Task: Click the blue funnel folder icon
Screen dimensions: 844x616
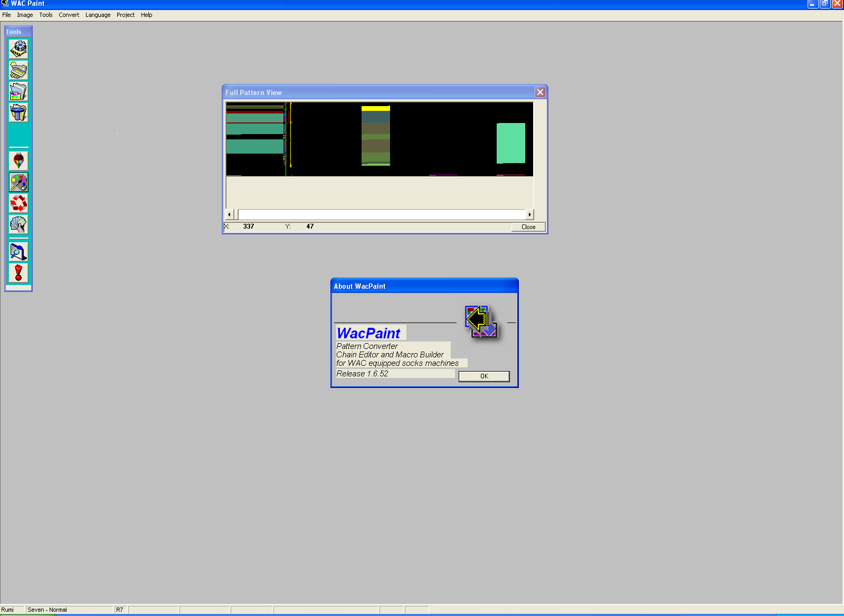Action: (x=18, y=112)
